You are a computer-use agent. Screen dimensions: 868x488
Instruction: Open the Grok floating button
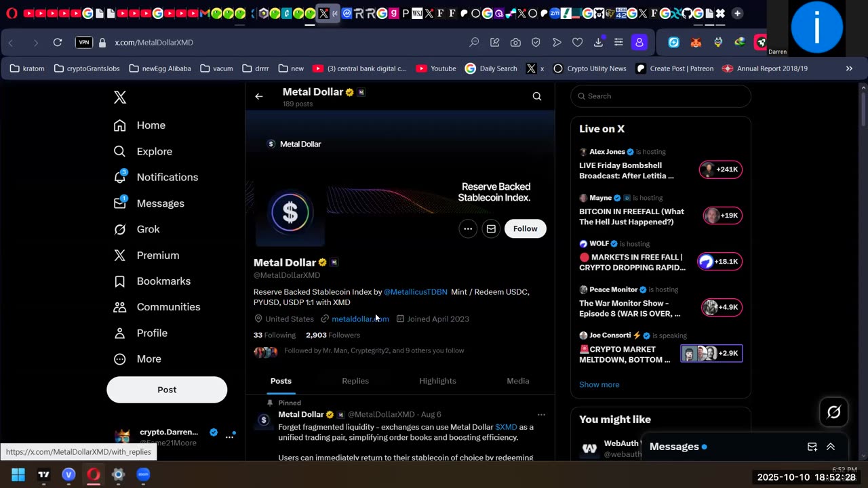[x=833, y=411]
